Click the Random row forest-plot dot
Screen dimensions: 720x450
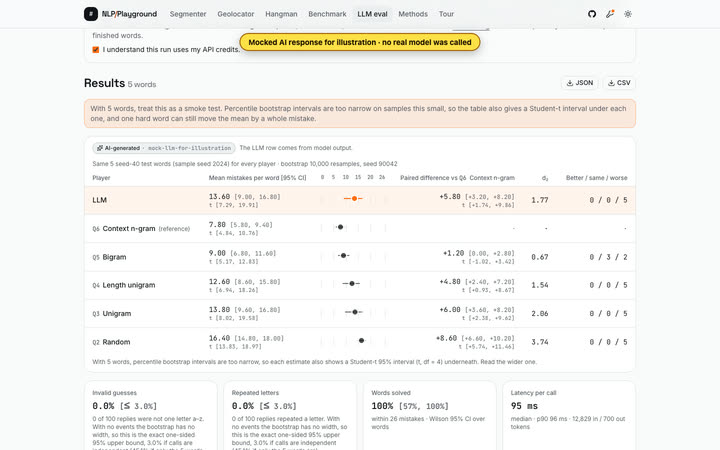tap(361, 340)
